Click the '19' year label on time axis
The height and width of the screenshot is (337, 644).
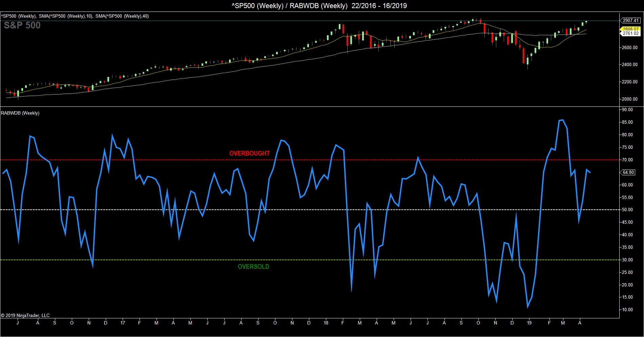click(x=529, y=323)
